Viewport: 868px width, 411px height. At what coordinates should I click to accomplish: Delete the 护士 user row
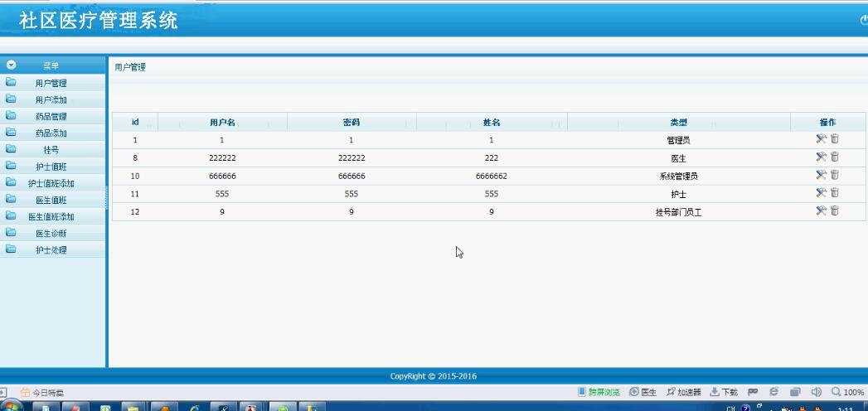coord(834,192)
